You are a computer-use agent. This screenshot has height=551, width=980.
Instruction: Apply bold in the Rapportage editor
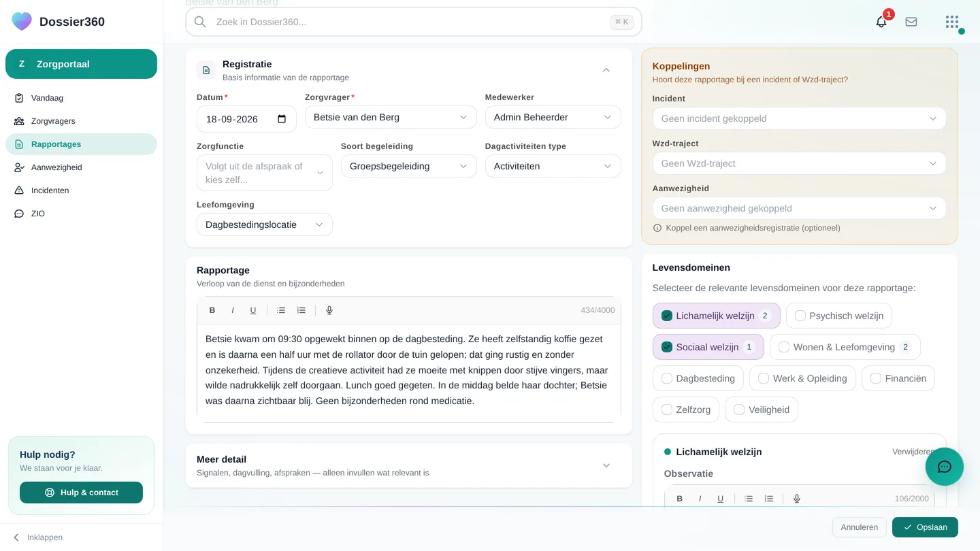point(212,310)
